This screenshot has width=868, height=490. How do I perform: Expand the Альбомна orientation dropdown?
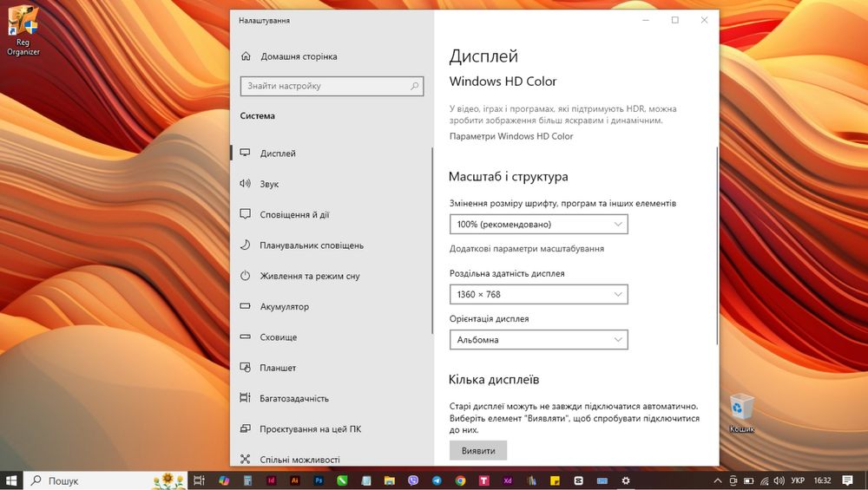pos(539,340)
